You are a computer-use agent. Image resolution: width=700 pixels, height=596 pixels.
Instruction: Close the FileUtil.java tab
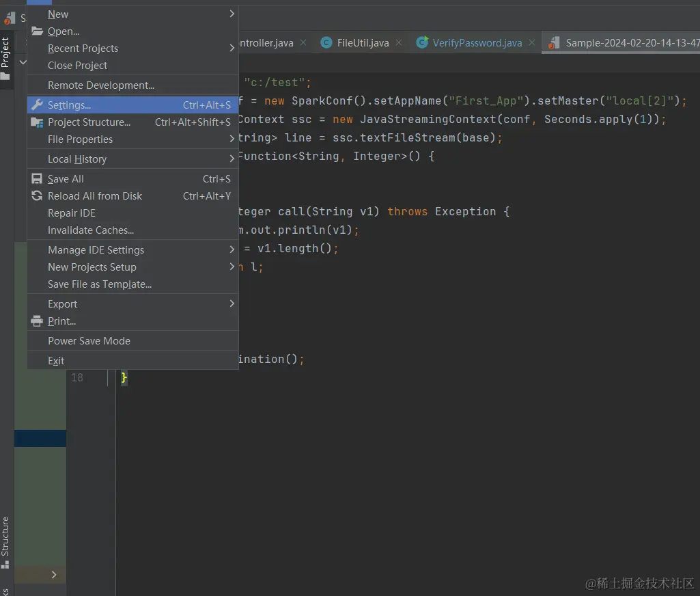(399, 42)
